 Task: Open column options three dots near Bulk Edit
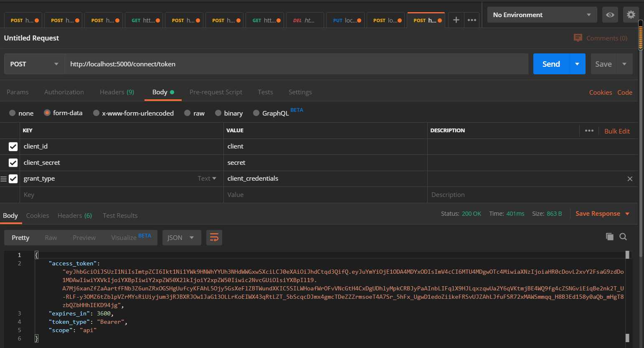pos(589,131)
